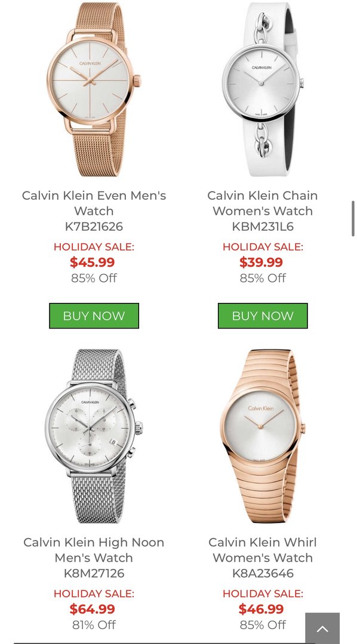
Task: Select the $39.99 holiday sale price
Action: click(261, 262)
